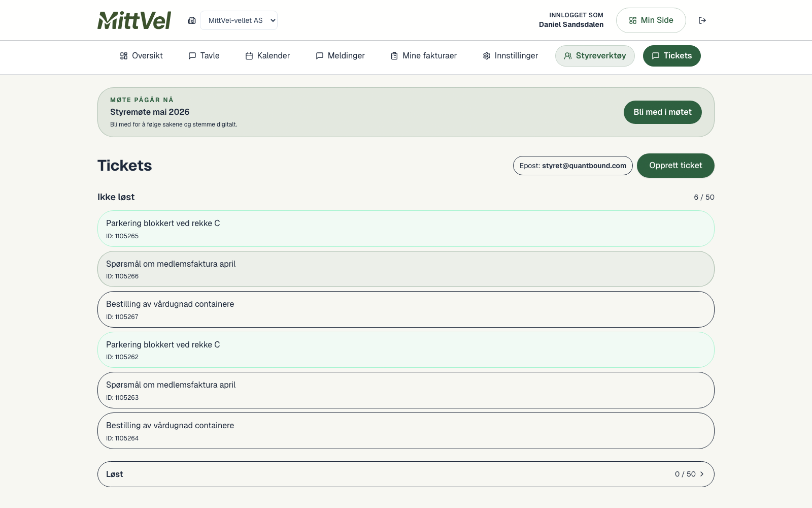Create a new ticket with Opprett ticket
This screenshot has height=508, width=812.
pos(675,166)
